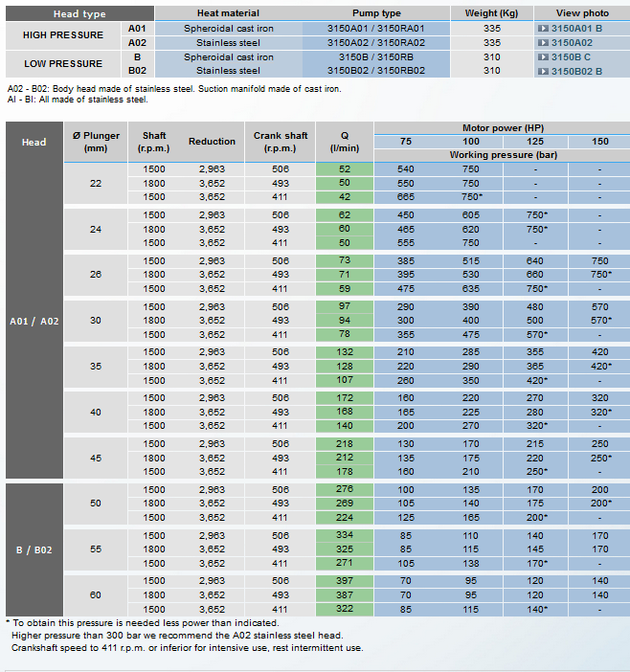630x672 pixels.
Task: Click the A01 / A02 head sidebar cell
Action: point(34,322)
